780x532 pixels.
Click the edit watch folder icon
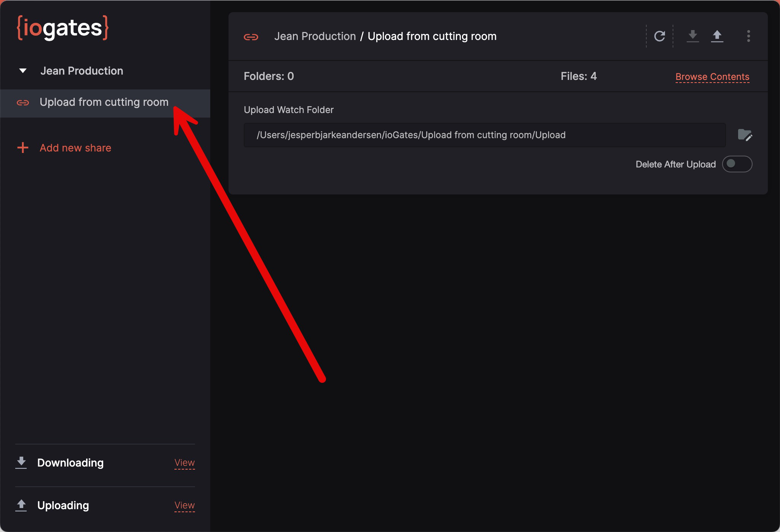click(x=745, y=135)
